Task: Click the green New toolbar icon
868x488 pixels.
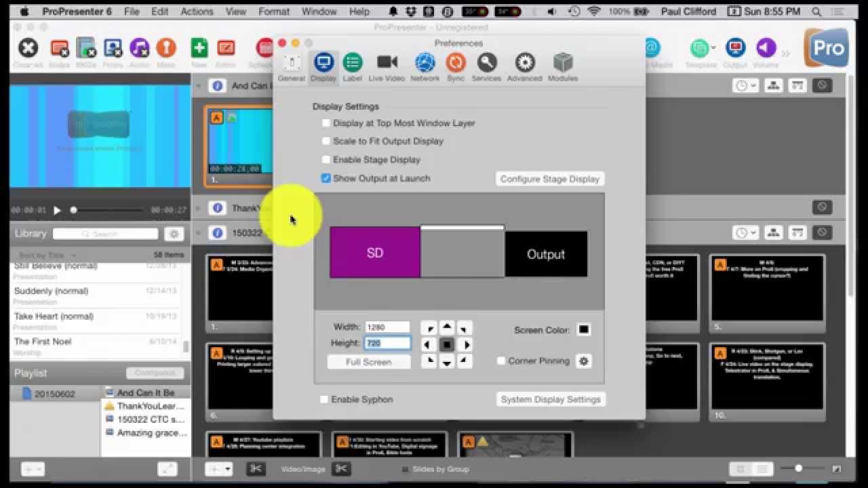Action: (199, 49)
